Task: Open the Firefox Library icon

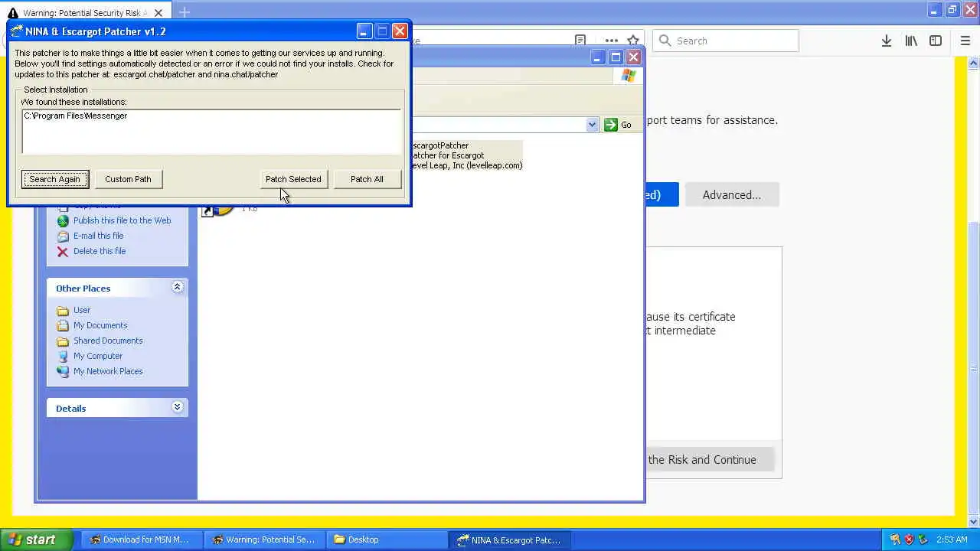Action: 911,41
